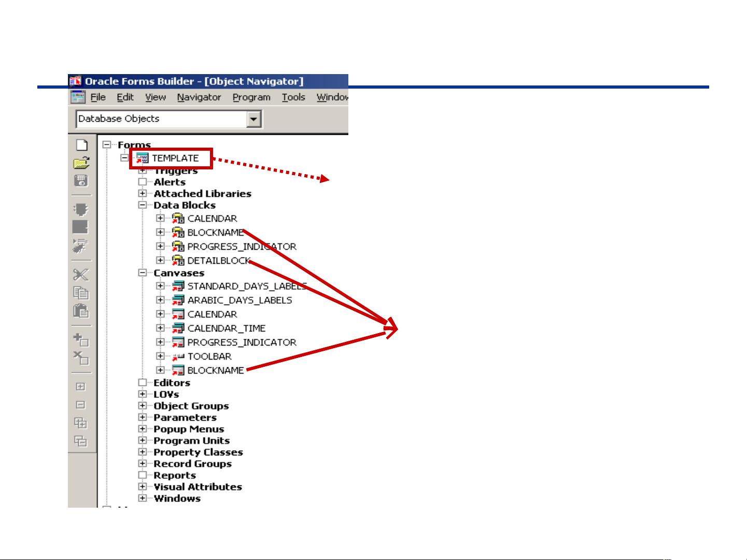Click the Oracle Forms Builder title icon
This screenshot has width=747, height=560.
click(x=75, y=81)
